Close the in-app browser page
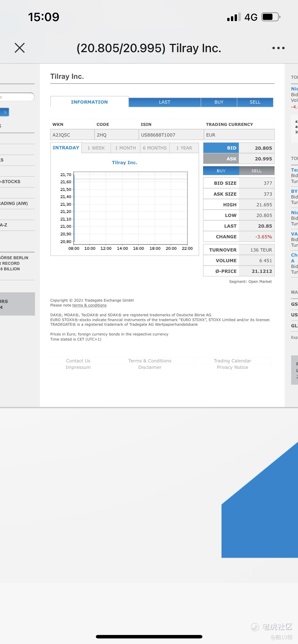Screen dimensions: 298x644 [x=19, y=48]
